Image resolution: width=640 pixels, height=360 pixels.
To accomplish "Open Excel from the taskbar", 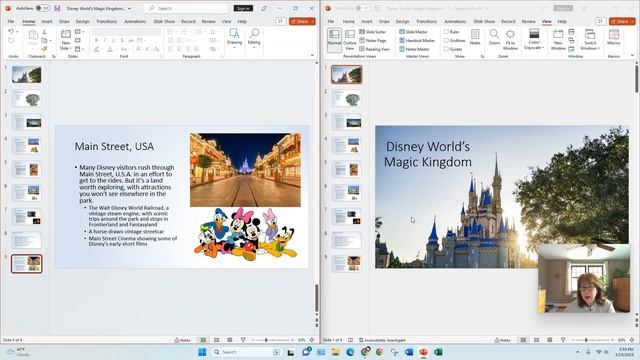I will click(x=438, y=352).
